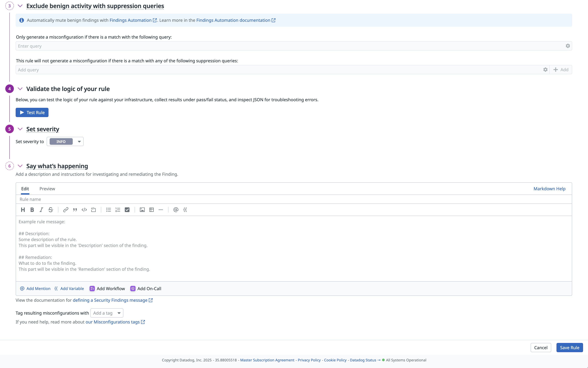Open settings gear for Enter query field

click(568, 46)
